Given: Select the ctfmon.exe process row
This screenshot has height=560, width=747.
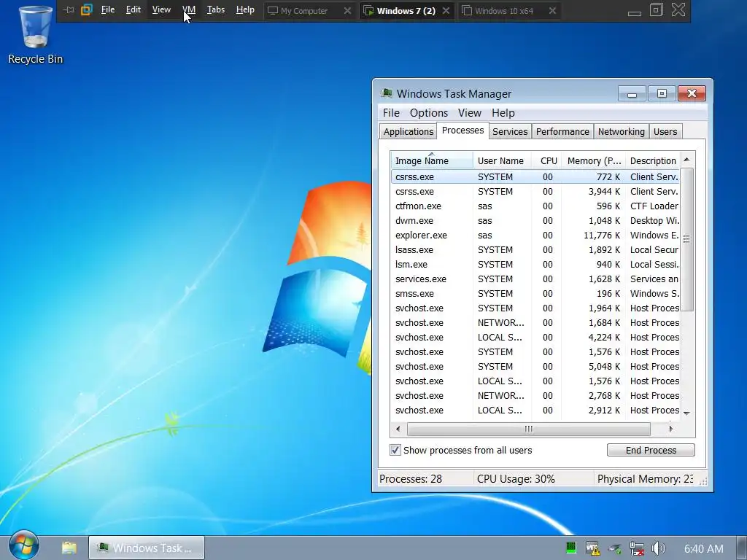Looking at the screenshot, I should click(535, 206).
